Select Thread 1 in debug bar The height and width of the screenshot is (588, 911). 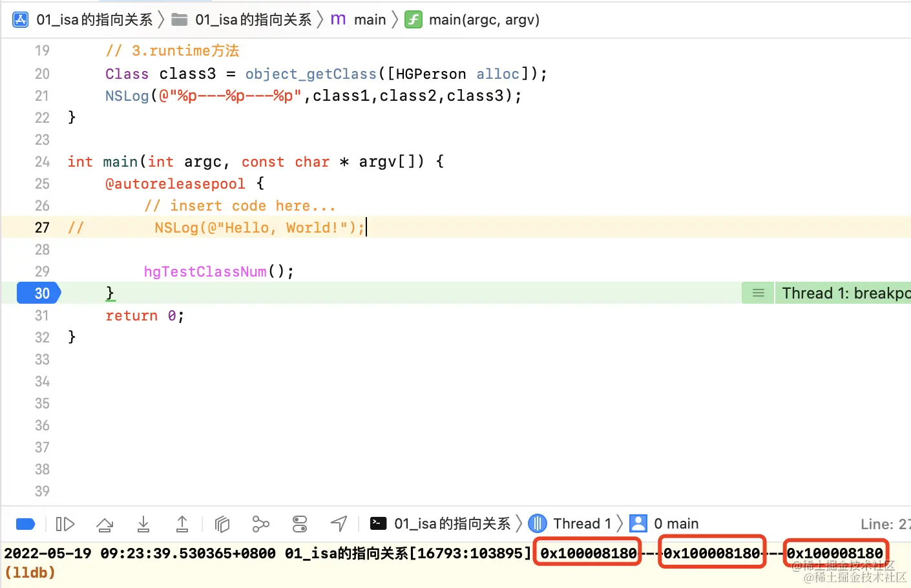[582, 524]
